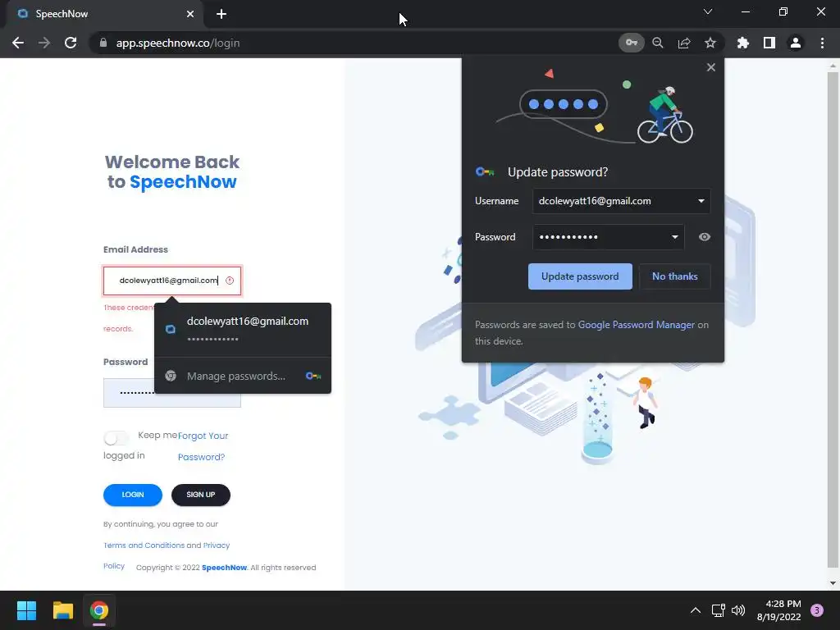Click the address bar URL app.speechnow.co/login
The height and width of the screenshot is (630, 840).
pyautogui.click(x=178, y=43)
